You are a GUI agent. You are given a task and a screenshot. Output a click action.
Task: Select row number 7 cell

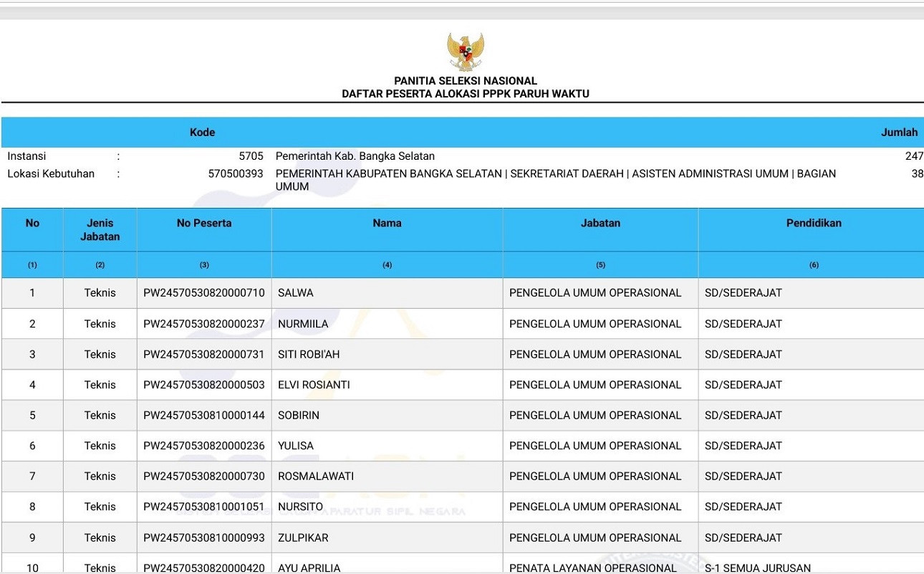pos(32,477)
